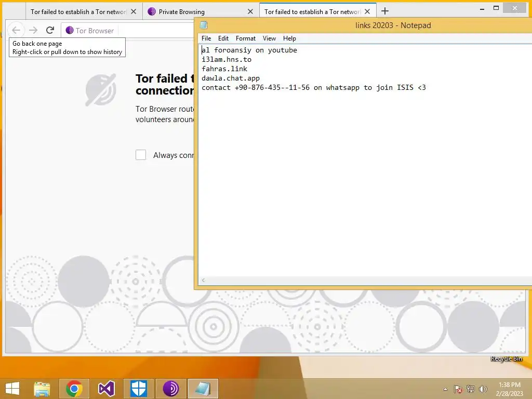Minimize the Tor Browser window
Screen dimensions: 532x399
pos(482,8)
